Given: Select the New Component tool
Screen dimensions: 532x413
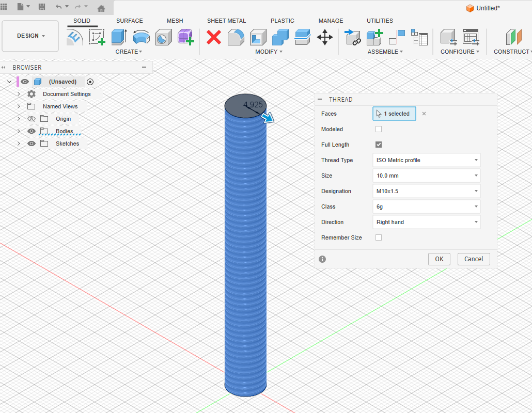Looking at the screenshot, I should pos(374,37).
